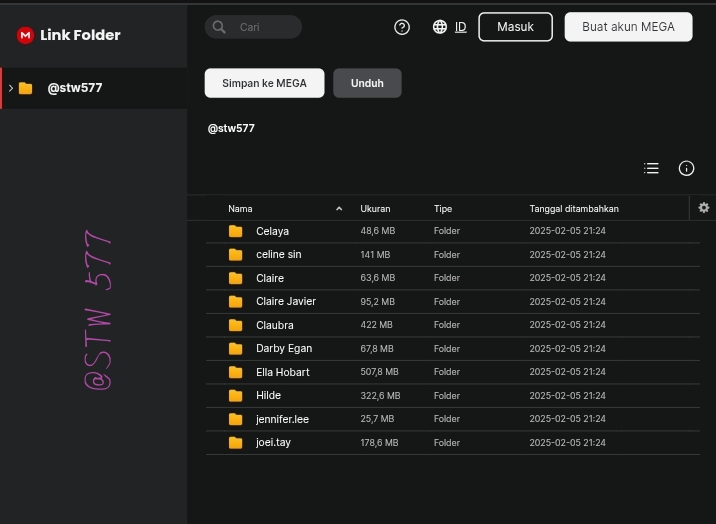Image resolution: width=716 pixels, height=524 pixels.
Task: Click the Ella Hobart folder icon
Action: click(x=236, y=372)
